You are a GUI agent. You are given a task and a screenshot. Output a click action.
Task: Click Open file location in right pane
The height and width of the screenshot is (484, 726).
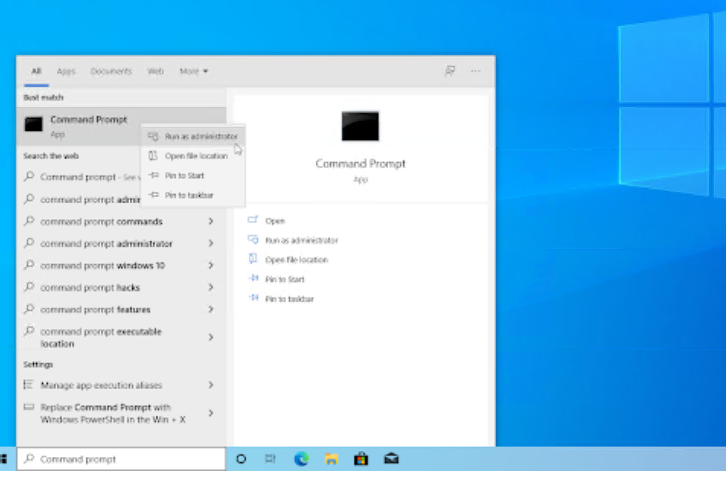pos(296,260)
